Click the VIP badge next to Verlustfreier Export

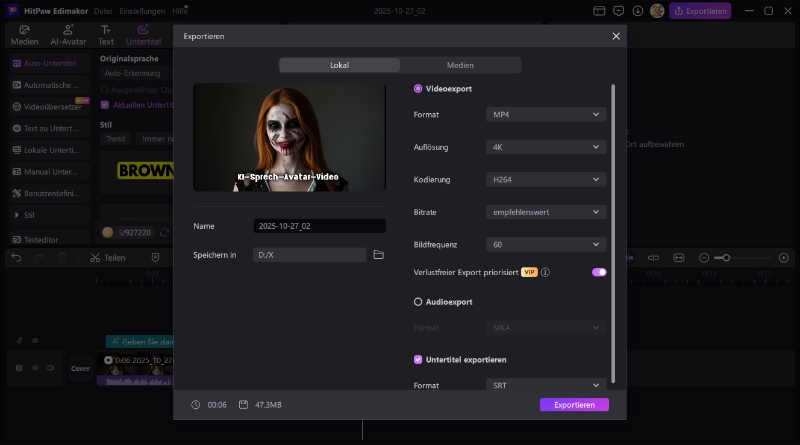coord(529,273)
